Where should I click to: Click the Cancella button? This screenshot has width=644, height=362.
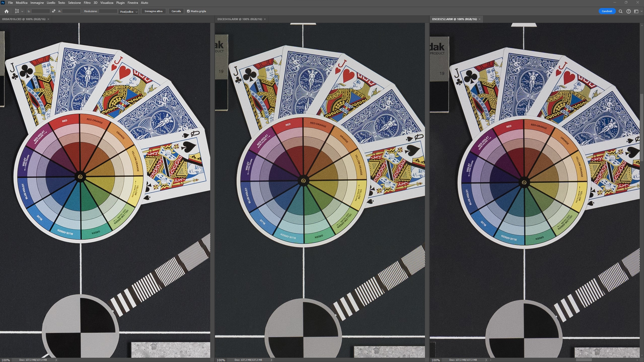[x=176, y=11]
